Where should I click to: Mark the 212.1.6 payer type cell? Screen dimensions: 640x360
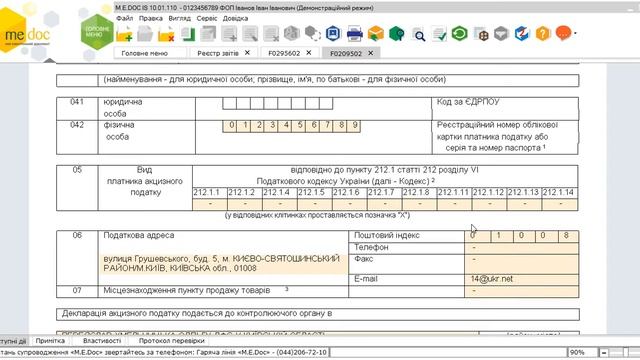point(350,204)
